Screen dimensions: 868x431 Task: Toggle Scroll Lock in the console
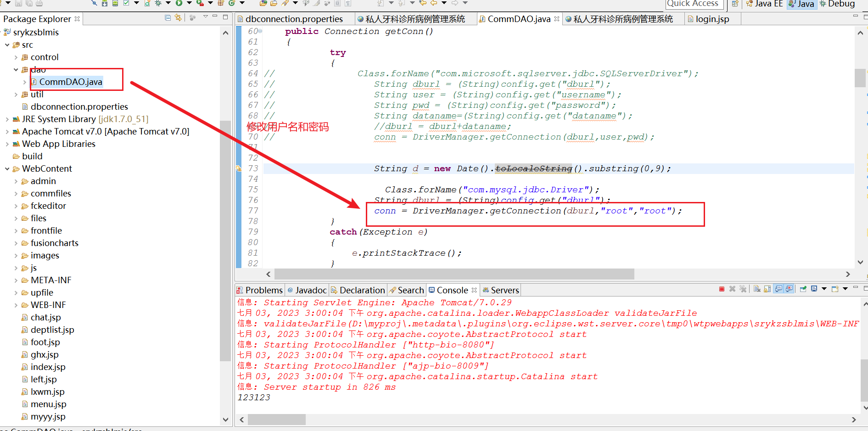click(x=767, y=289)
